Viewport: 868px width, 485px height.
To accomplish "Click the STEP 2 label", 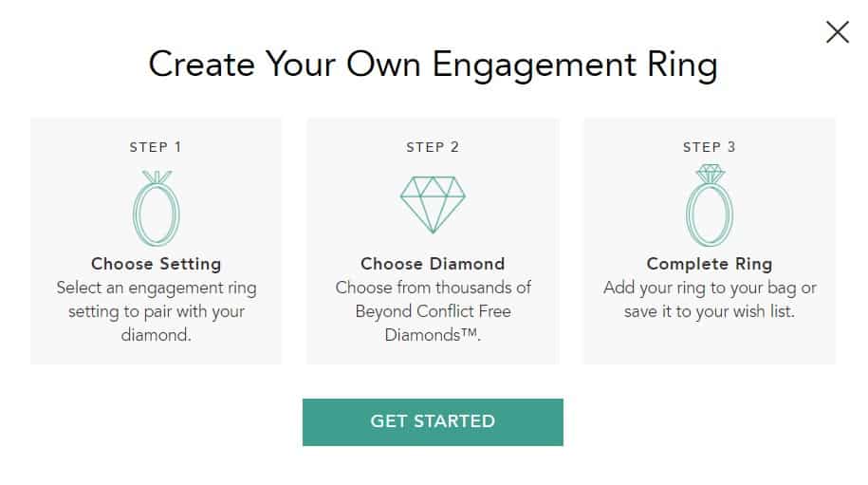I will point(433,147).
